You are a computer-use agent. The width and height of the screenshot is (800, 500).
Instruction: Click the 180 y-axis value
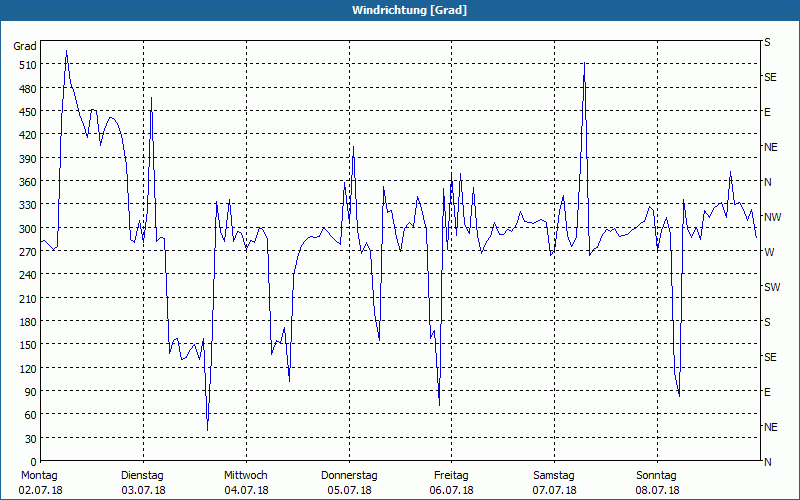click(x=28, y=322)
